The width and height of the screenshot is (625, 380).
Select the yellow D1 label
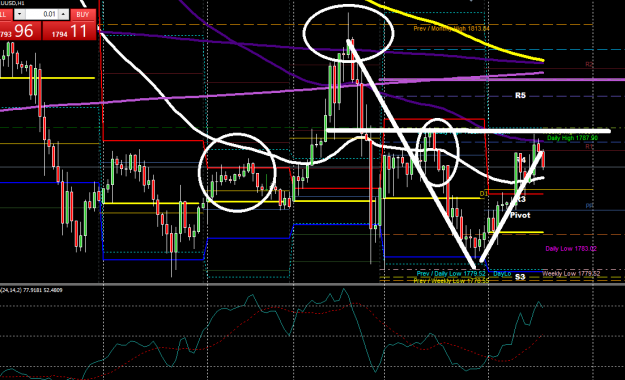[x=483, y=194]
